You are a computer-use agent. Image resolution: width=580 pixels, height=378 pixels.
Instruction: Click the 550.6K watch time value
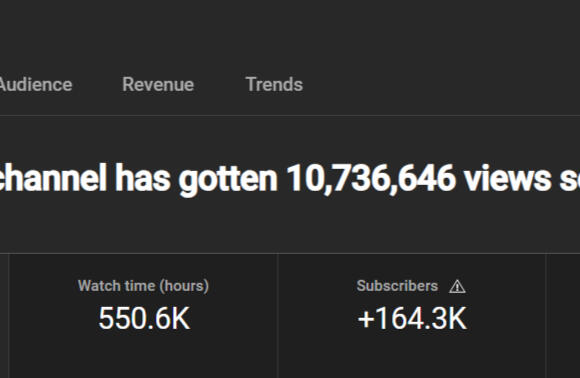pos(144,318)
